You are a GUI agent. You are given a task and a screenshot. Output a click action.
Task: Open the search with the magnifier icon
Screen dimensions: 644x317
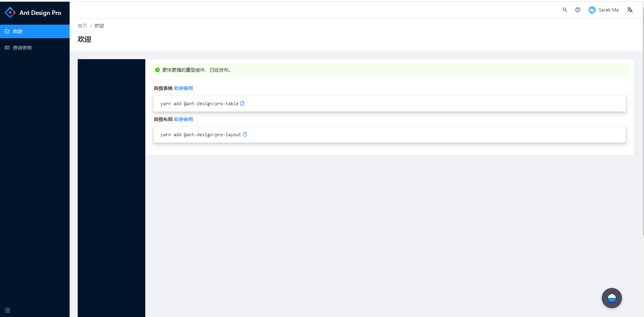click(565, 10)
